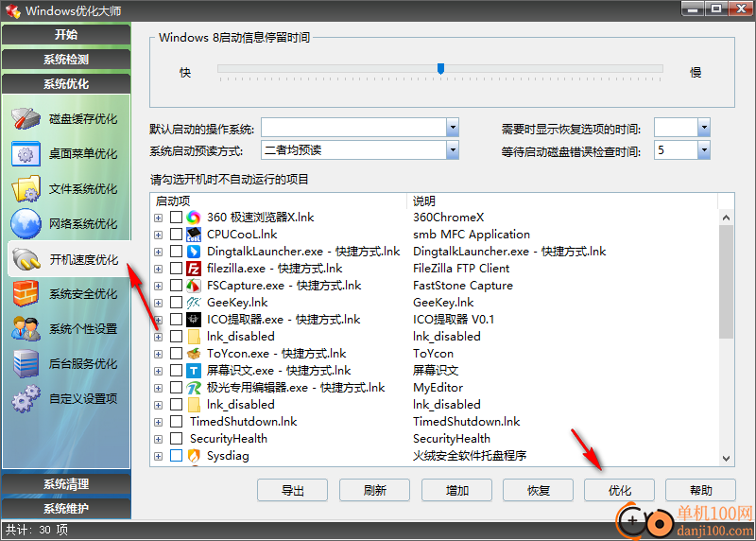Select the 开机速度优化 plug icon

26,259
